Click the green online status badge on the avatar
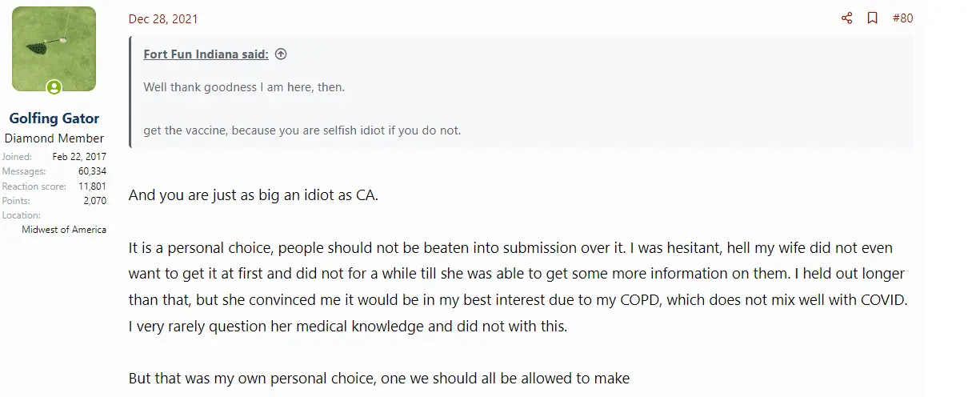 click(54, 87)
